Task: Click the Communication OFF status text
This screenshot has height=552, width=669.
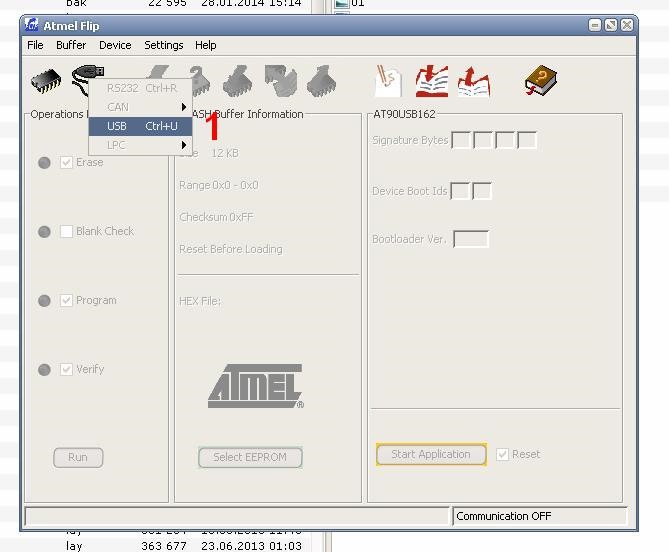Action: [x=504, y=516]
